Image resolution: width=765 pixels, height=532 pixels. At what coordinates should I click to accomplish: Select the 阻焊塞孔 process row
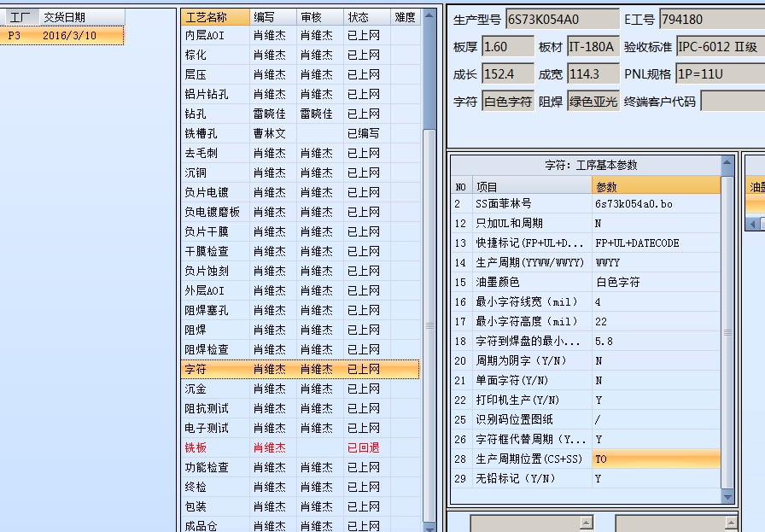[300, 310]
